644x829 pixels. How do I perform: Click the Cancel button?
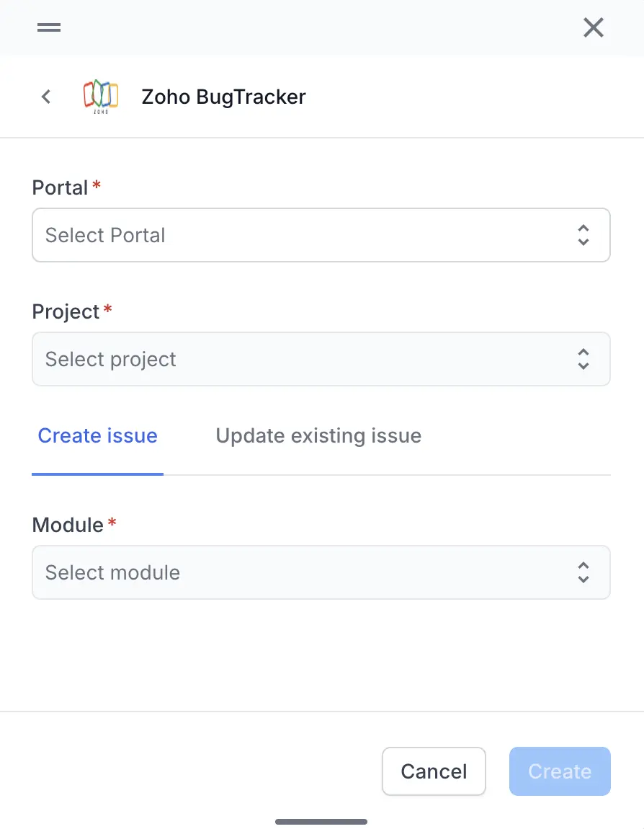click(x=434, y=771)
